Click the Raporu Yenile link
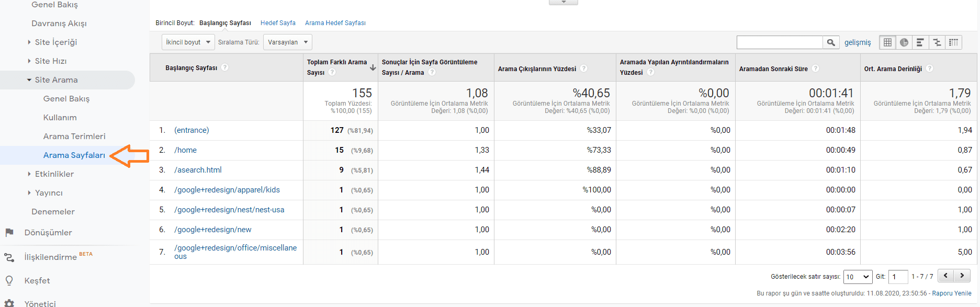Image resolution: width=980 pixels, height=307 pixels. click(x=951, y=293)
